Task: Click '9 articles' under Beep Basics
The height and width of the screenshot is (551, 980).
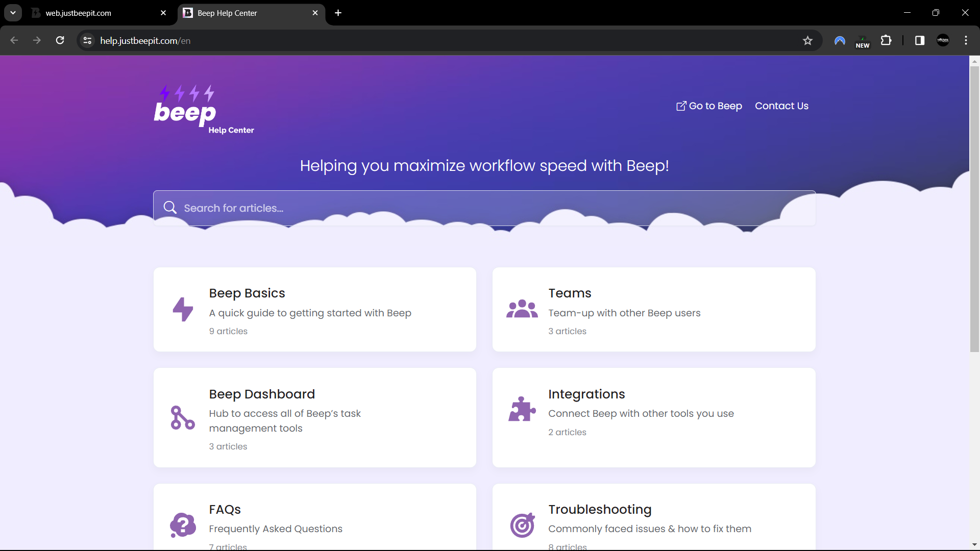Action: [x=228, y=331]
